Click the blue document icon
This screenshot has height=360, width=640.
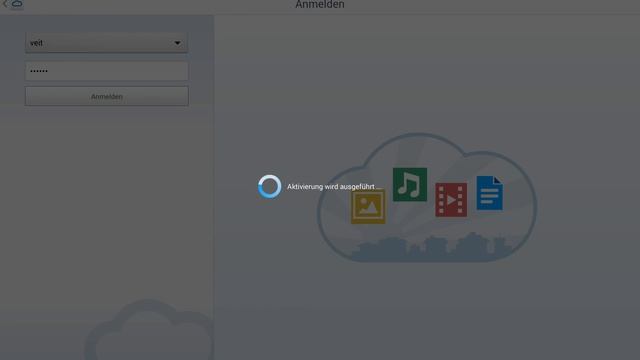489,193
